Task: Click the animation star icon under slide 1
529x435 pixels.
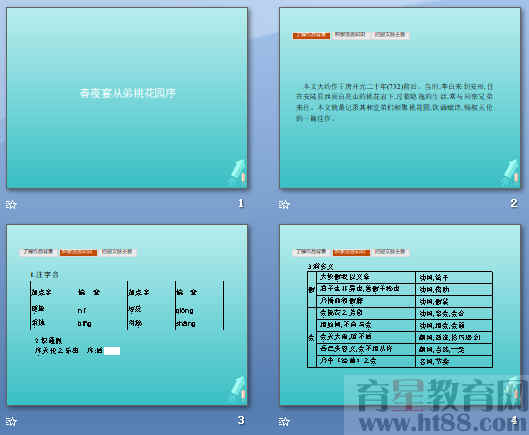Action: tap(11, 204)
